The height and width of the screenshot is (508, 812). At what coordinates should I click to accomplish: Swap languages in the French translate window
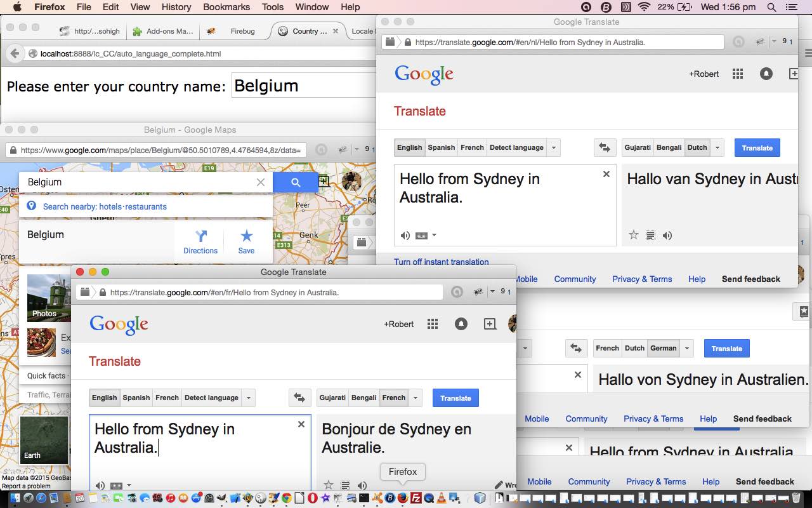click(299, 398)
